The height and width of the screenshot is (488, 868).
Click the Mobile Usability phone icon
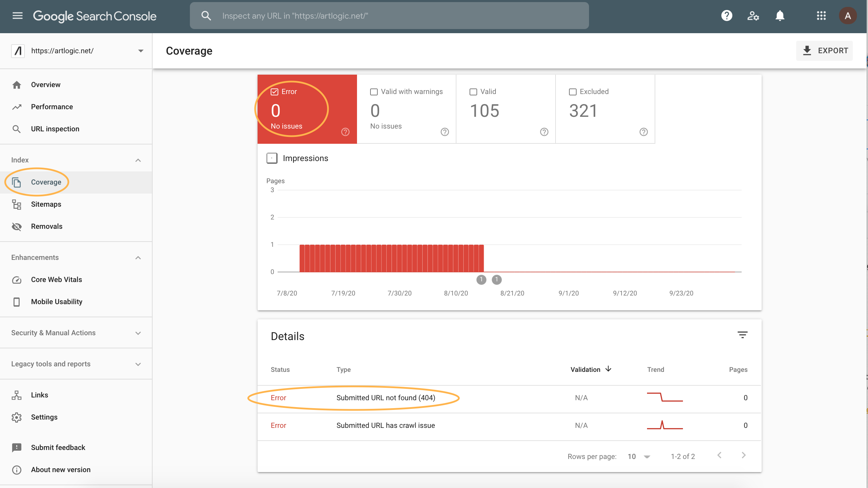(17, 302)
